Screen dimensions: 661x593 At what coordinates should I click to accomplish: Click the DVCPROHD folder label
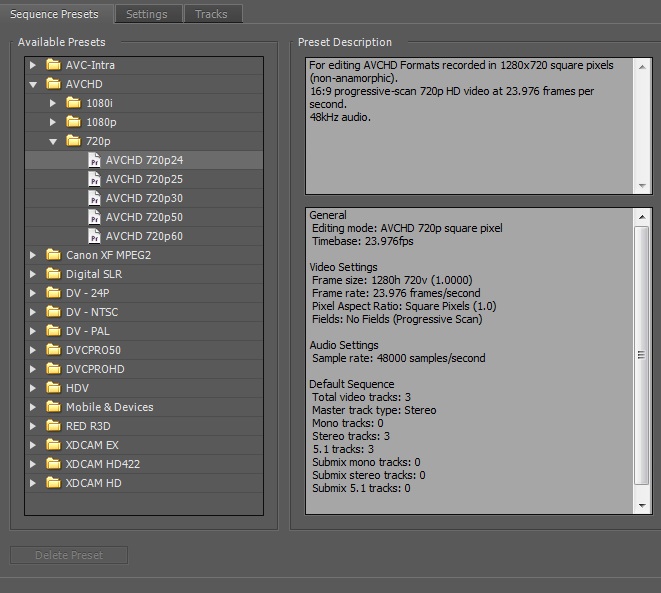click(x=95, y=369)
